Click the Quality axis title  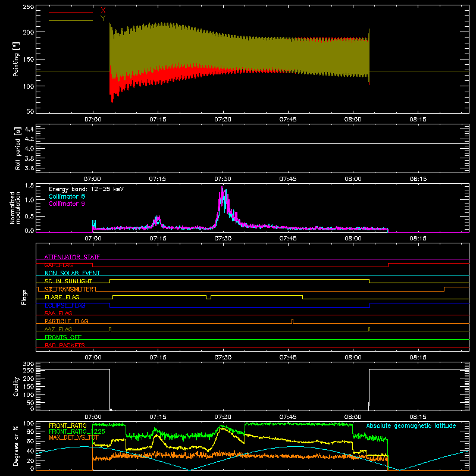coord(16,386)
